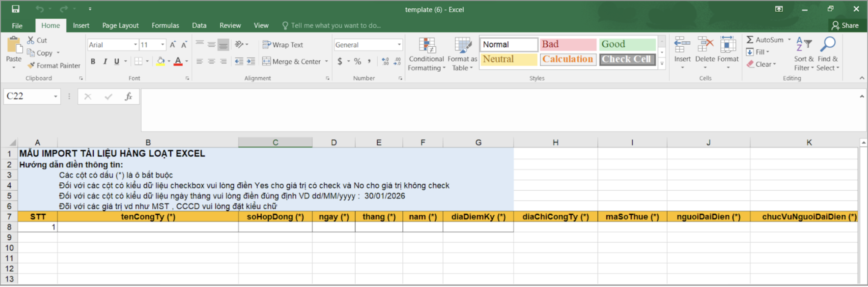Select column C header

(x=275, y=143)
